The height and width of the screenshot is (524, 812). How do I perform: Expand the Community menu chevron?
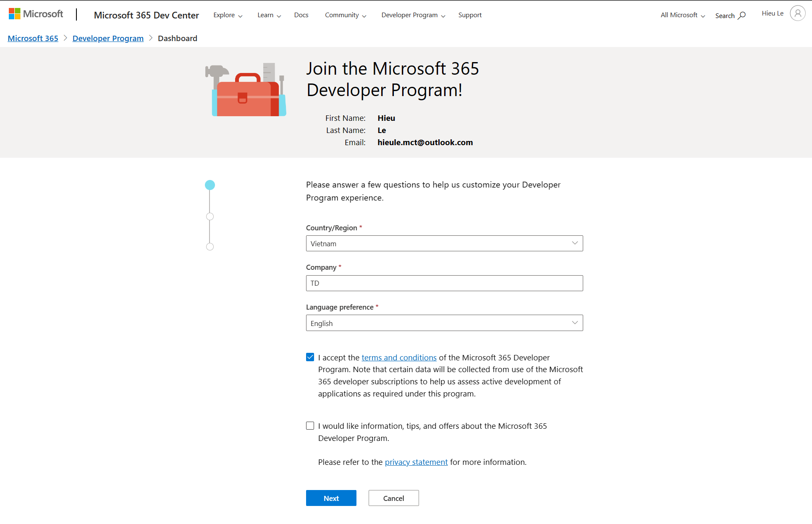coord(364,16)
